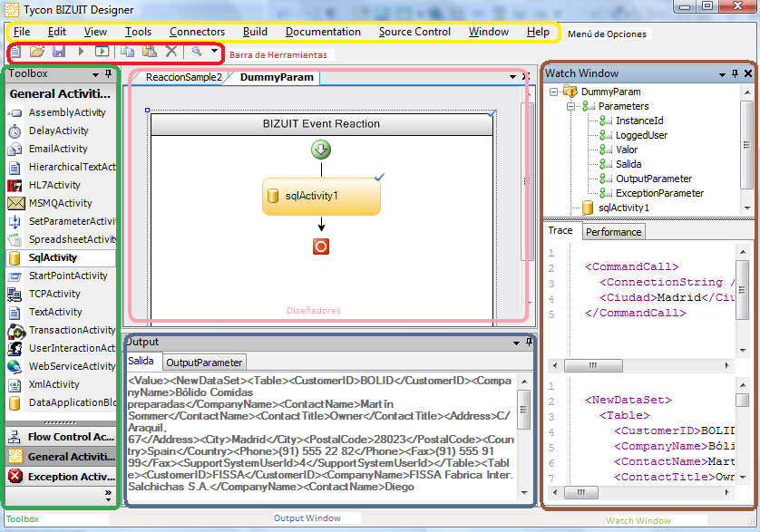Collapse the DummyParam tree node
760x532 pixels.
pyautogui.click(x=553, y=92)
